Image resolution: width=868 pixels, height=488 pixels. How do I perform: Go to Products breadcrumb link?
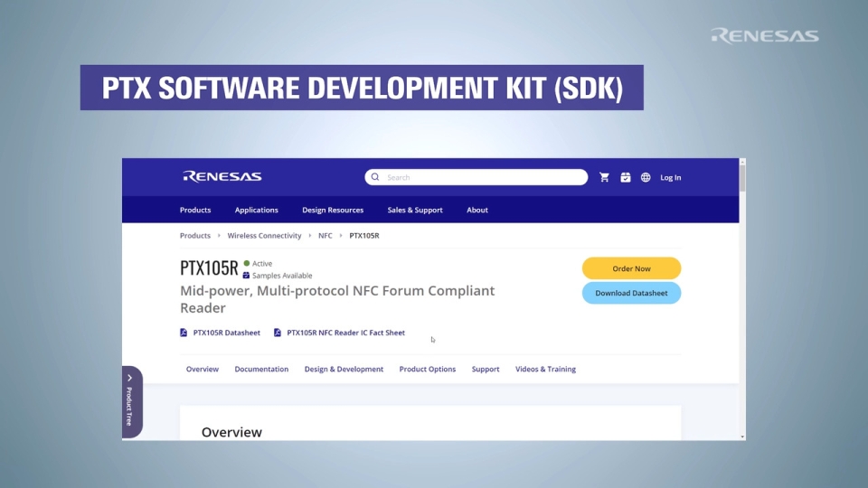click(x=195, y=235)
